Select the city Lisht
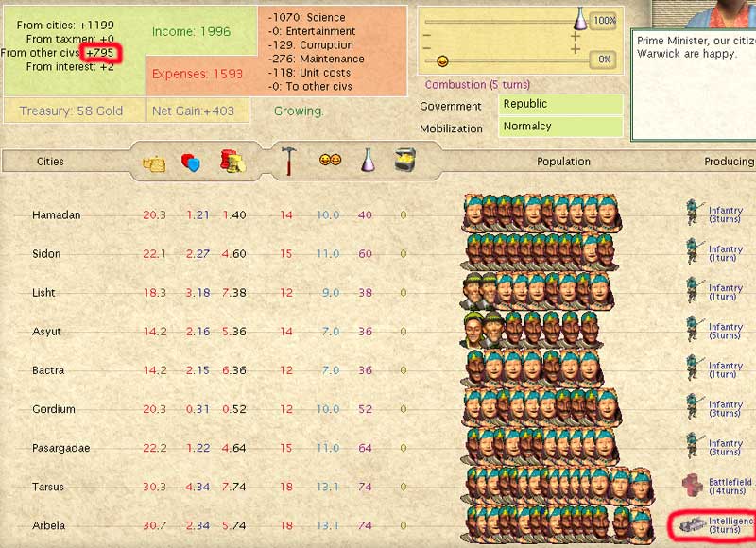Viewport: 756px width, 548px height. tap(43, 293)
